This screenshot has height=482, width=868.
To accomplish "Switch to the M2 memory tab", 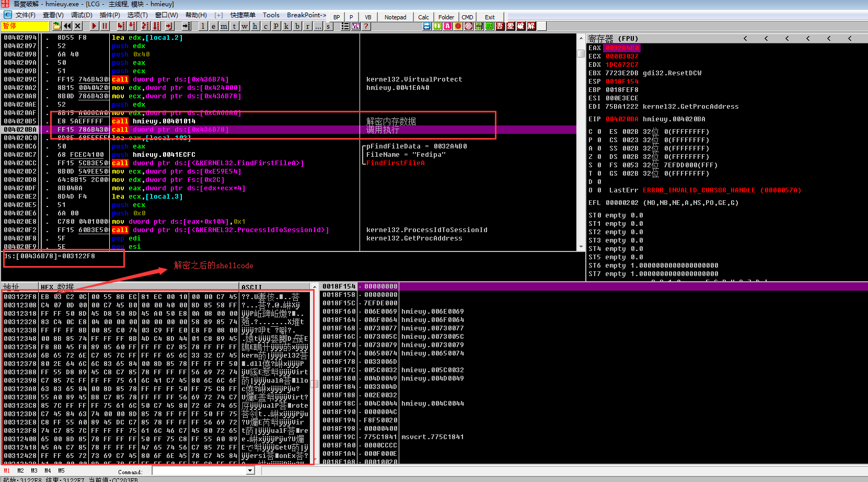I will [20, 470].
